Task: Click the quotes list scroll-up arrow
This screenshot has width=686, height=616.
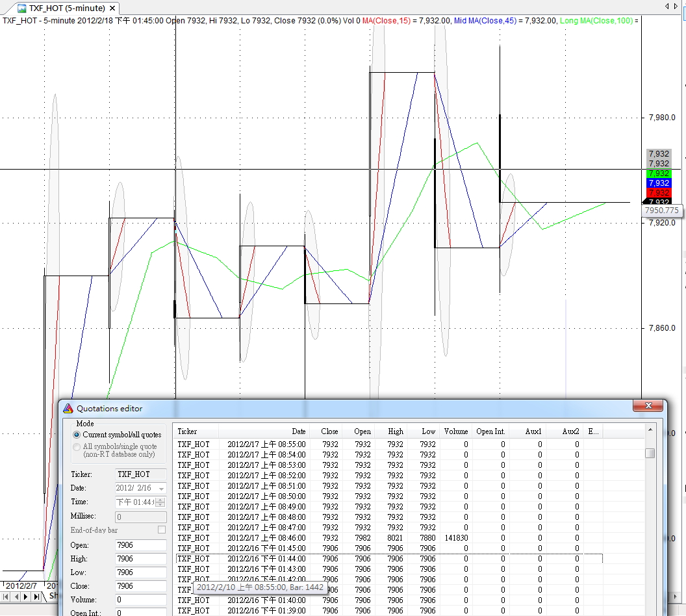Action: 650,431
